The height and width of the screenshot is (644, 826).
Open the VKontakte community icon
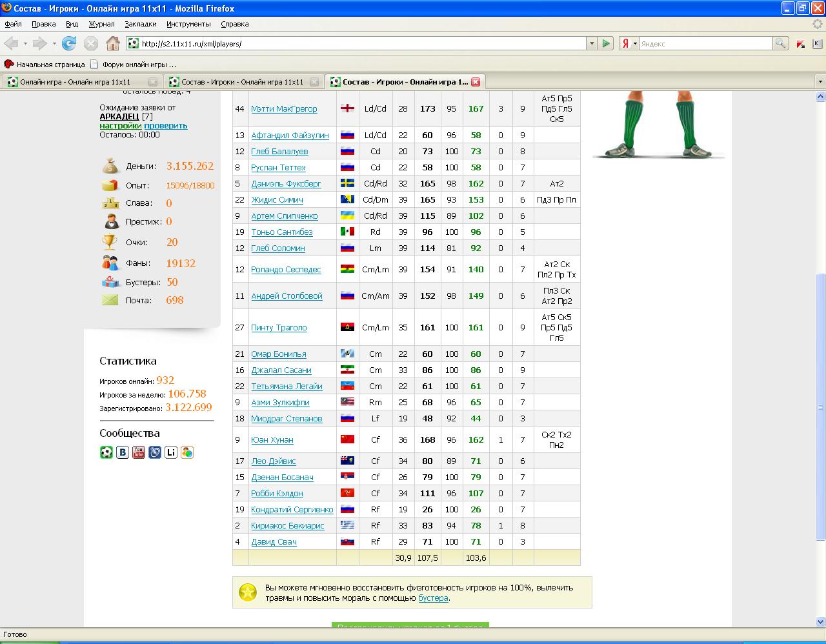point(123,452)
